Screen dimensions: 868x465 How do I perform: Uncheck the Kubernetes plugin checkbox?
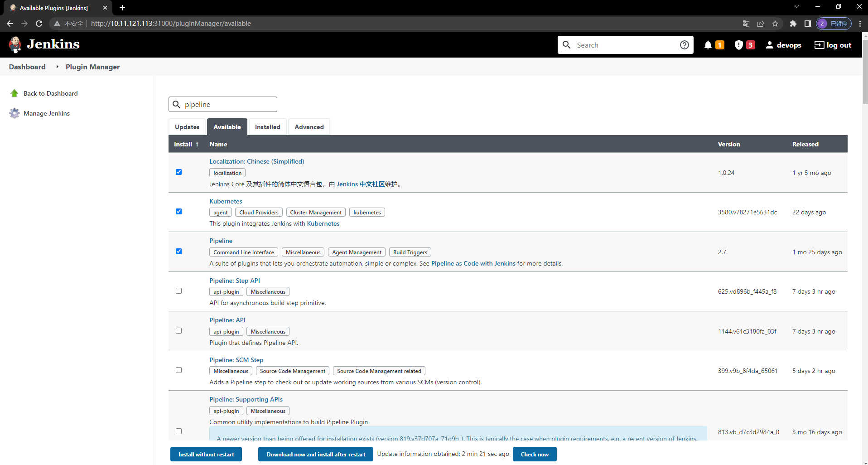178,212
